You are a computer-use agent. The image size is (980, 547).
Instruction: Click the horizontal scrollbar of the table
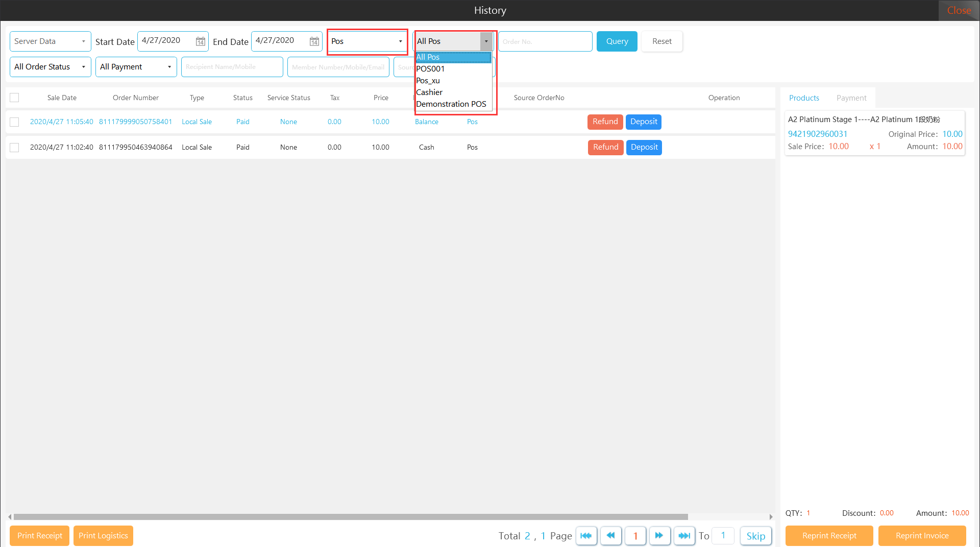(x=350, y=517)
